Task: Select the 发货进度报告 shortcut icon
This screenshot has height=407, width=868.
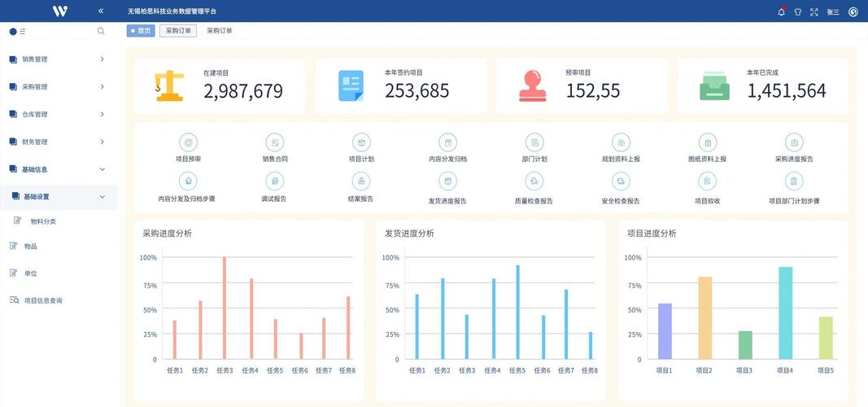Action: tap(447, 182)
